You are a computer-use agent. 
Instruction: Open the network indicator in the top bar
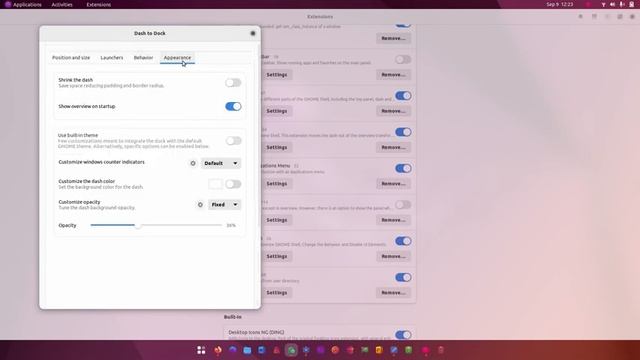pyautogui.click(x=603, y=4)
